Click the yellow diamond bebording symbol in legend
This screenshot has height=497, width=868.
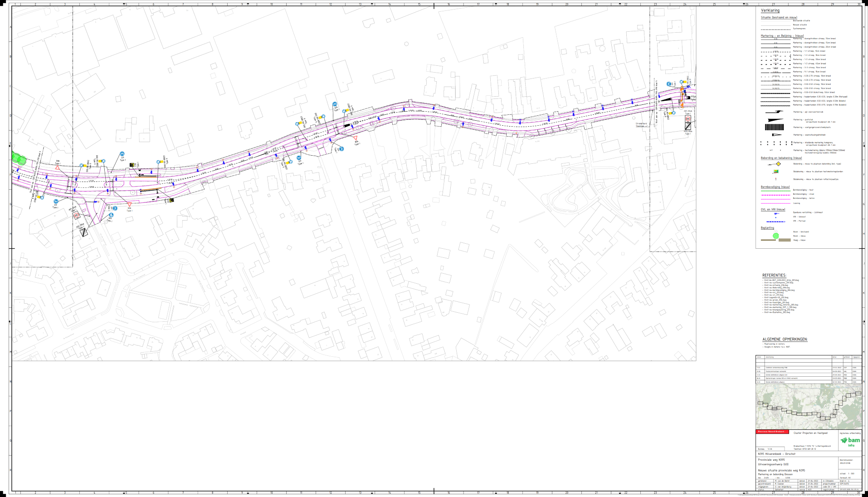coord(778,164)
